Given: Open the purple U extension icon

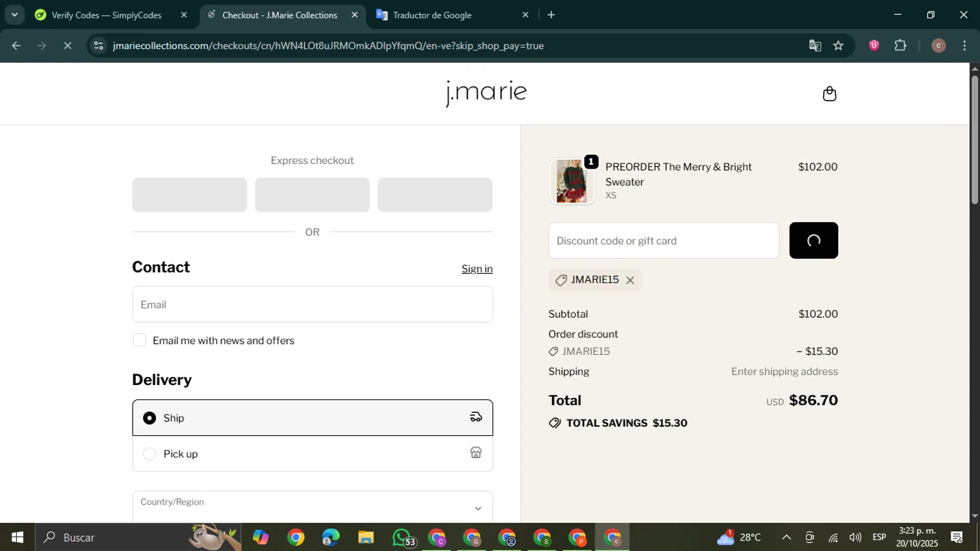Looking at the screenshot, I should (x=874, y=46).
